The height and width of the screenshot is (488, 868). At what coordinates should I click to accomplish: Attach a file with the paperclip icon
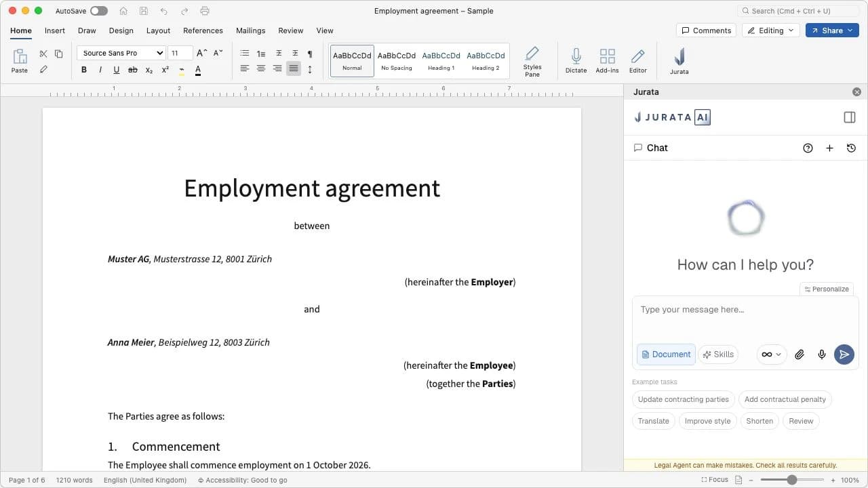[800, 354]
